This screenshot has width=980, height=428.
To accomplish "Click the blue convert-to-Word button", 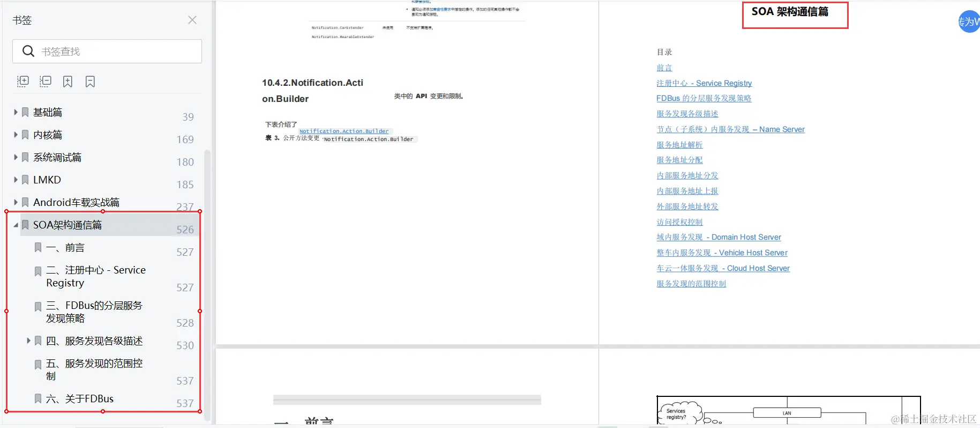I will point(969,21).
